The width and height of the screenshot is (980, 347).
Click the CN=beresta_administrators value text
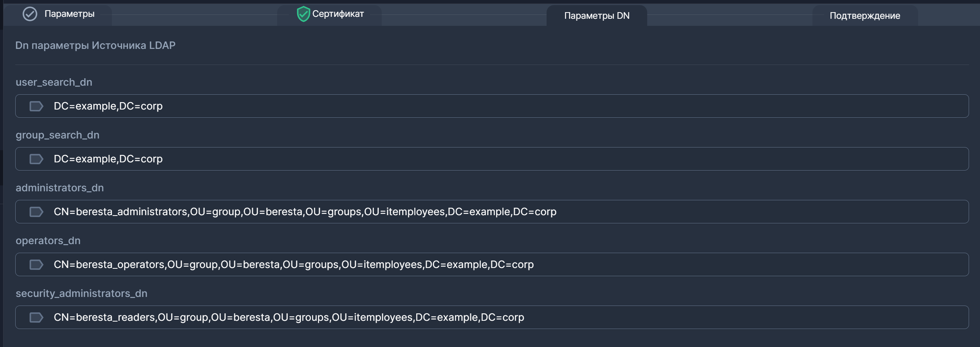[305, 212]
